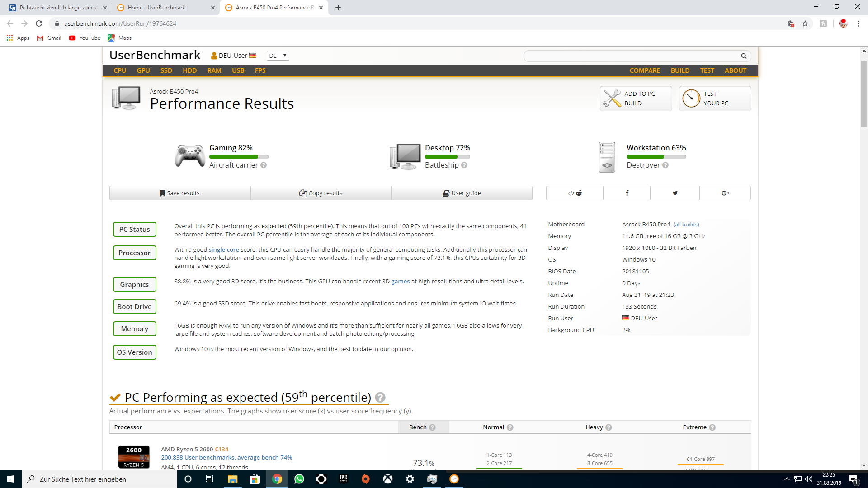
Task: Open the GPU menu item
Action: (x=143, y=70)
